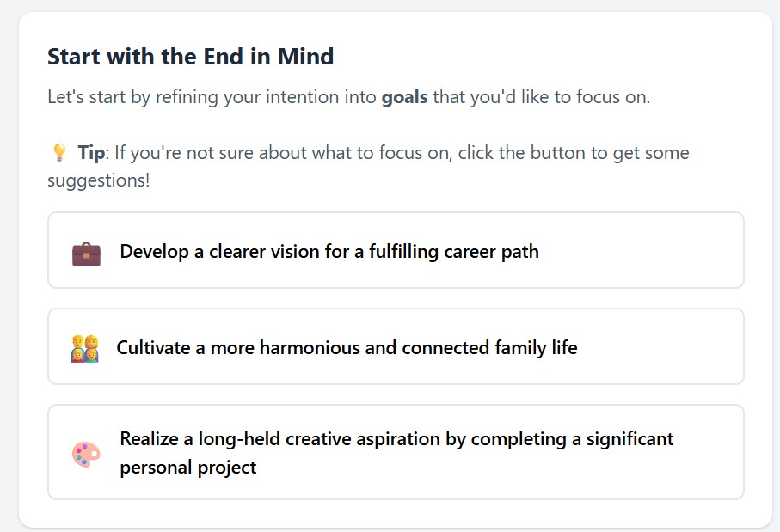This screenshot has height=532, width=780.
Task: Click the lightbulb tip icon
Action: [59, 153]
